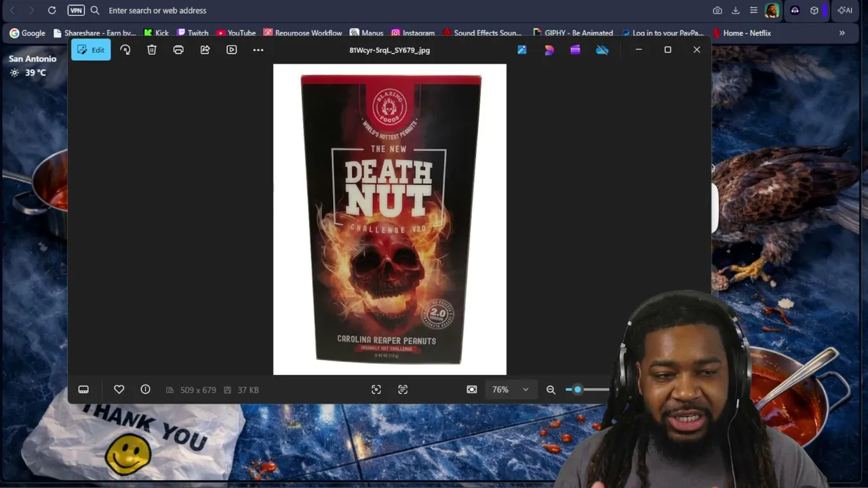The width and height of the screenshot is (868, 488).
Task: Click the Death Nut product image
Action: tap(390, 219)
